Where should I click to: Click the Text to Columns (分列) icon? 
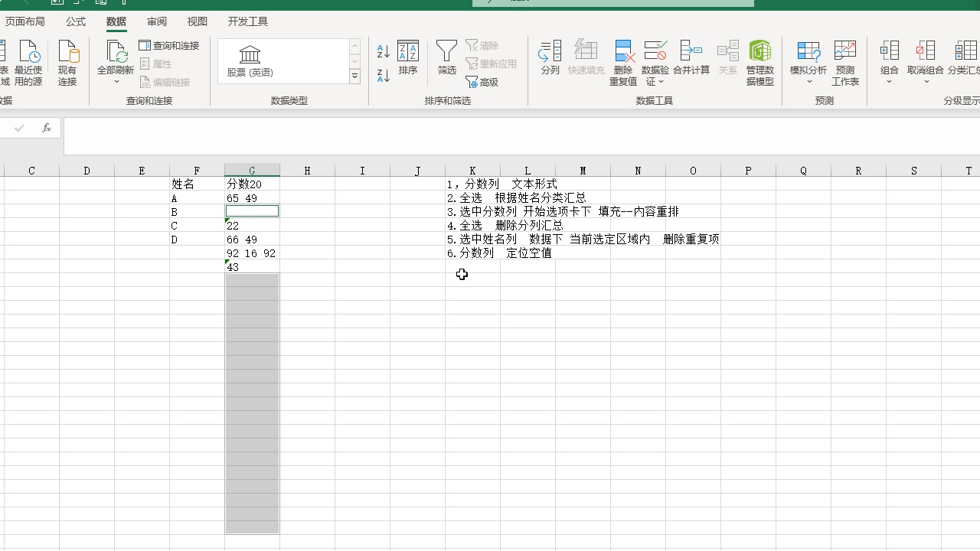pos(550,57)
